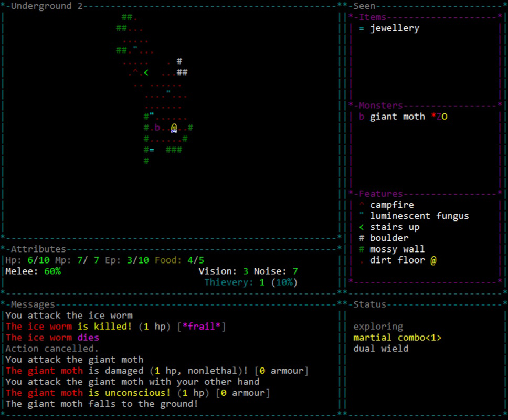Screen dimensions: 508x420
Task: Click the red ^ campfire glyph on the map
Action: pos(135,71)
